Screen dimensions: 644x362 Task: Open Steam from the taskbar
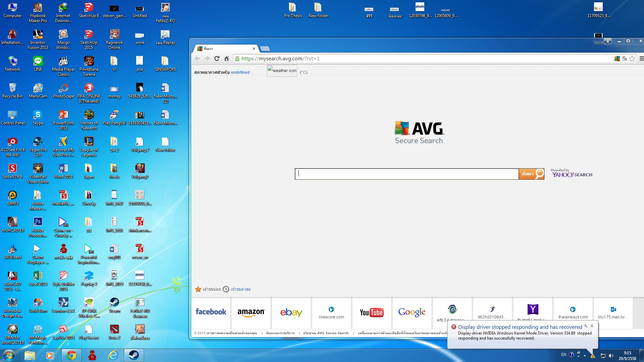[134, 355]
